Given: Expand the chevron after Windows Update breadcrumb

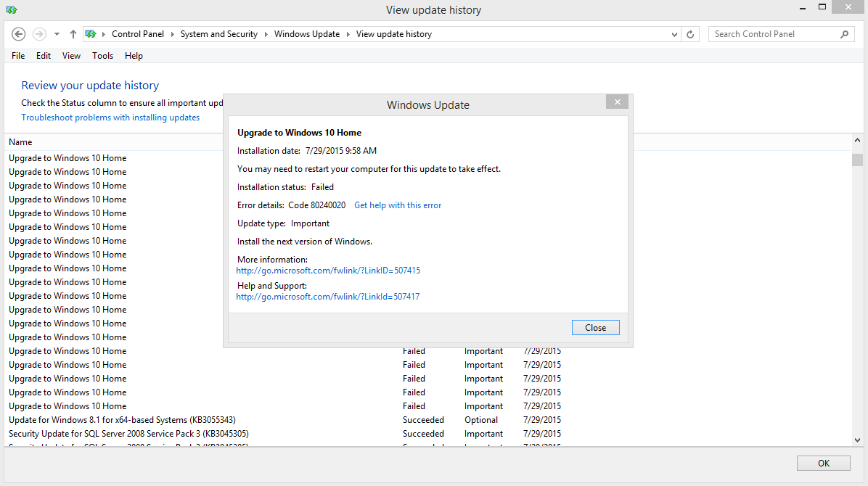Looking at the screenshot, I should [348, 34].
